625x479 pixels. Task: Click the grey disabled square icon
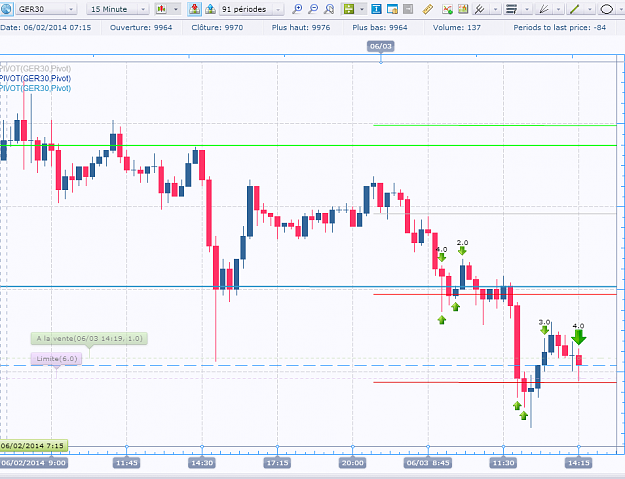tap(408, 9)
